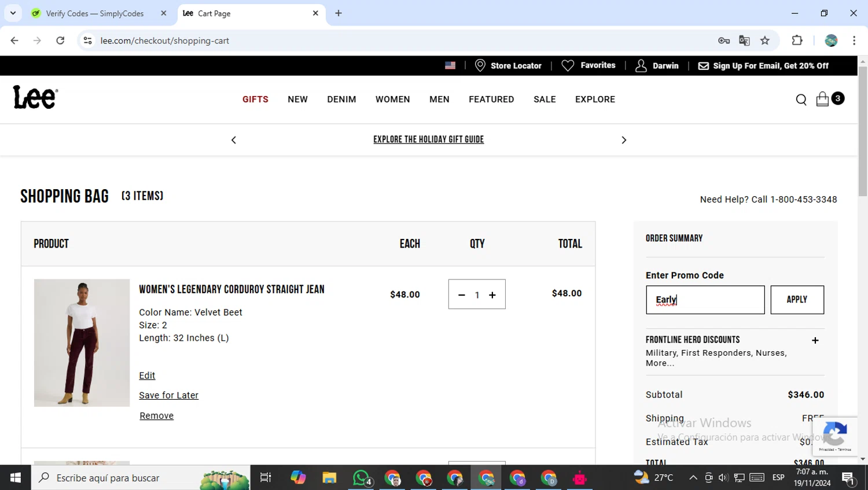Open FEATURED navigation menu
The height and width of the screenshot is (490, 868).
[x=491, y=100]
